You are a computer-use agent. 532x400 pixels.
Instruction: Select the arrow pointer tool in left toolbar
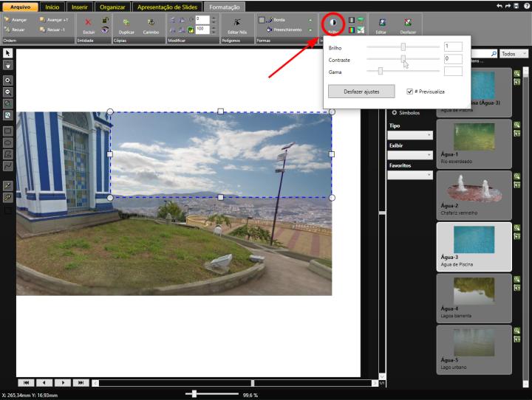pos(8,53)
